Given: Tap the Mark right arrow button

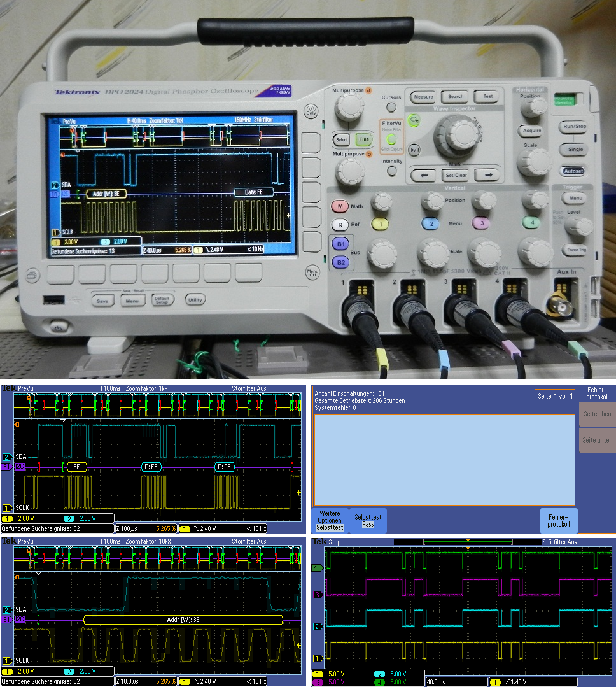Looking at the screenshot, I should [x=487, y=175].
